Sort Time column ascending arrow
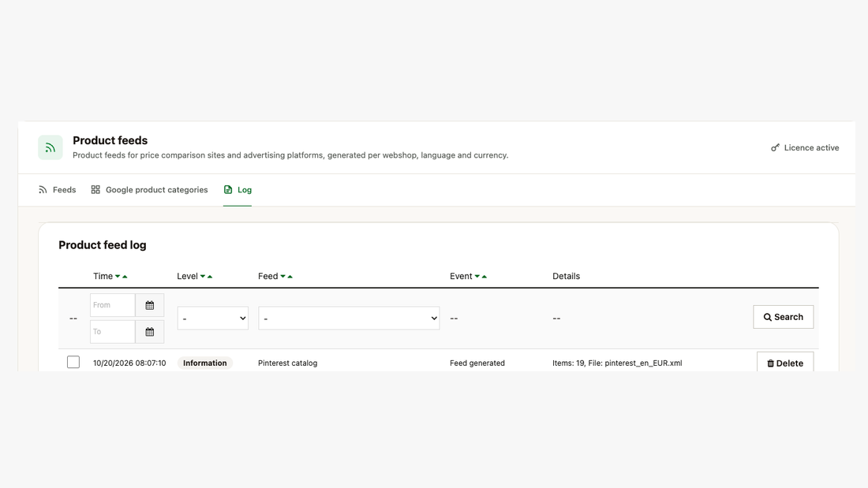This screenshot has height=488, width=868. click(125, 277)
